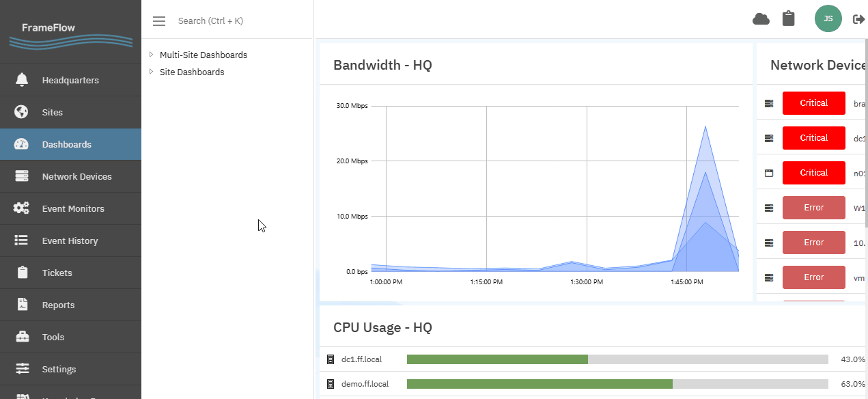Open the JS user avatar

pos(828,18)
